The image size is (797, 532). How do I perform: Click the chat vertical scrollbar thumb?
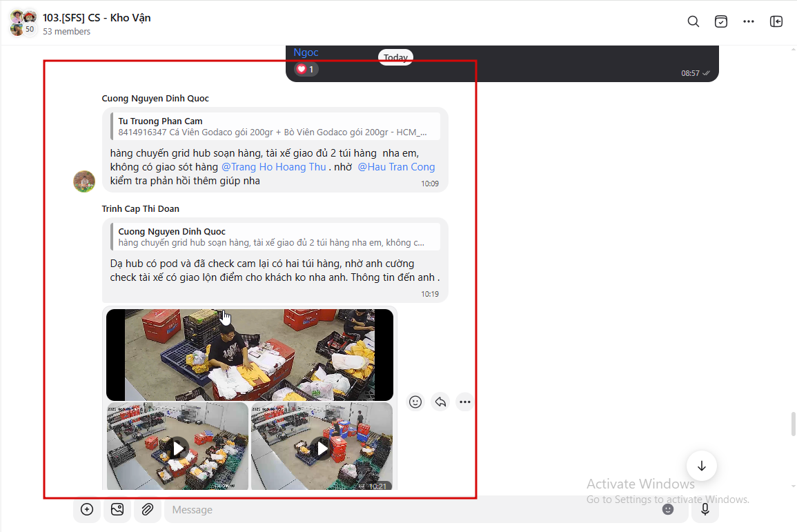pyautogui.click(x=794, y=424)
